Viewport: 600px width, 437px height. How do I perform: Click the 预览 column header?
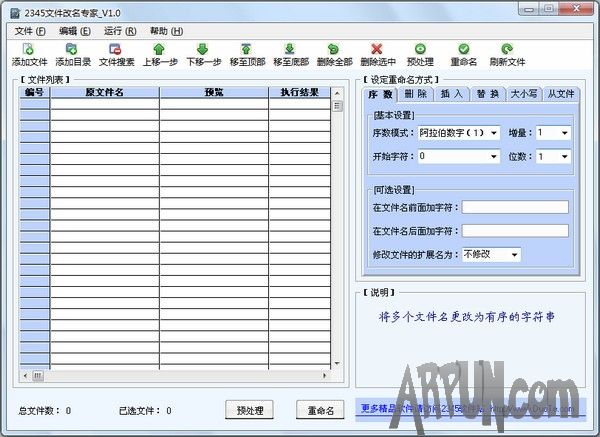pyautogui.click(x=214, y=92)
